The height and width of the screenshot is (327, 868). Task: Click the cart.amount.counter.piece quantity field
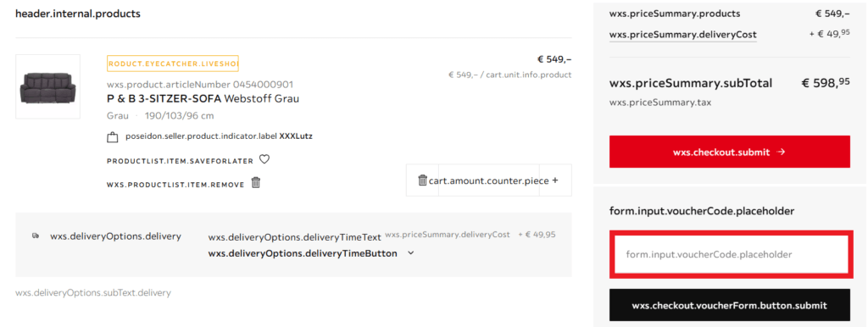pyautogui.click(x=489, y=180)
